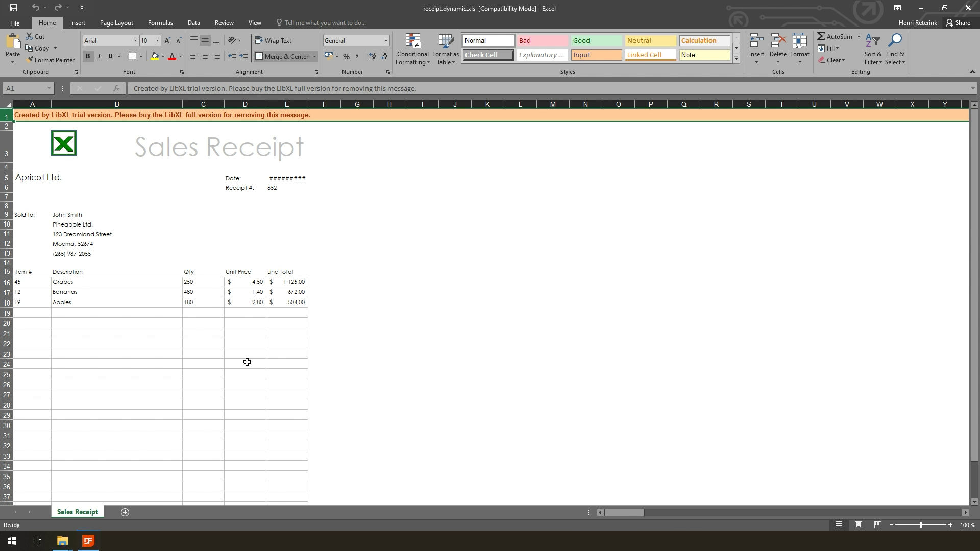Click the Name Box showing A1
The image size is (980, 551).
click(24, 89)
